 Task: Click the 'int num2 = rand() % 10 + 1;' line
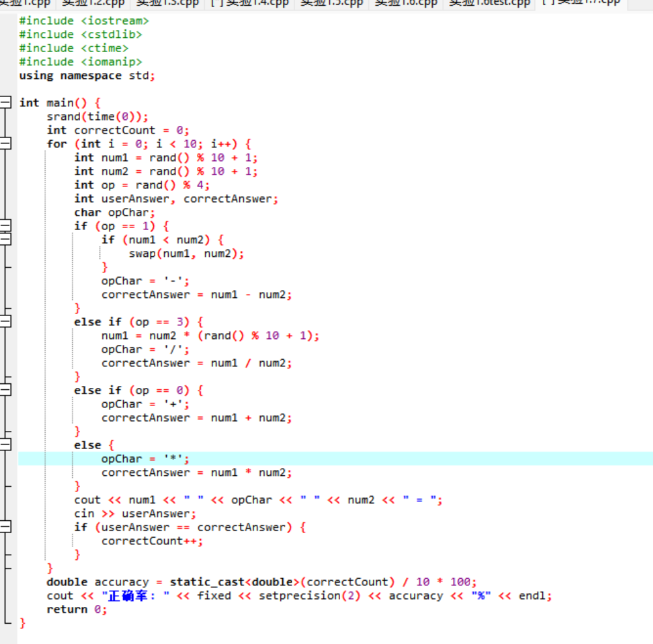[x=166, y=171]
